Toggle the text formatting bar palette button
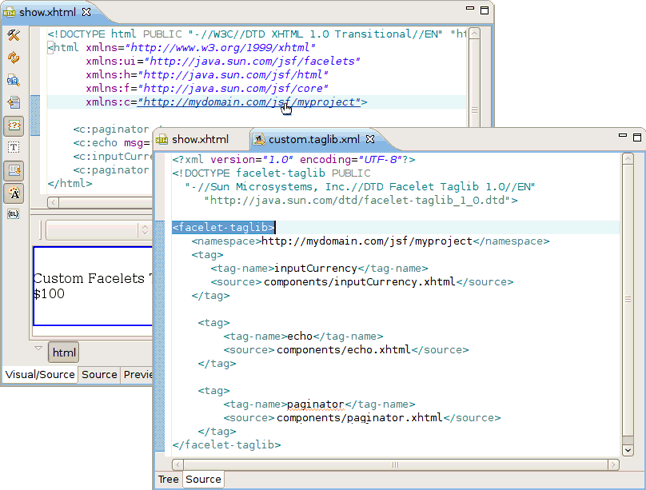This screenshot has height=490, width=646. (14, 192)
